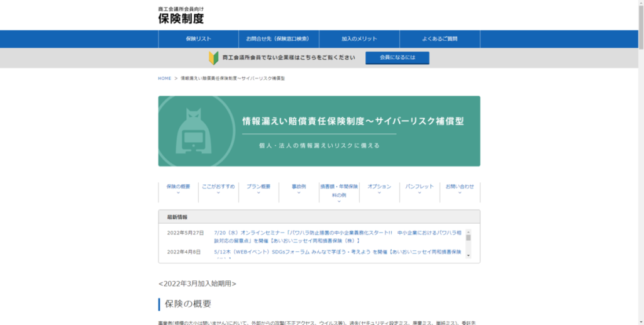The image size is (644, 325).
Task: Jump to the お問い合わせ section
Action: coord(460,186)
